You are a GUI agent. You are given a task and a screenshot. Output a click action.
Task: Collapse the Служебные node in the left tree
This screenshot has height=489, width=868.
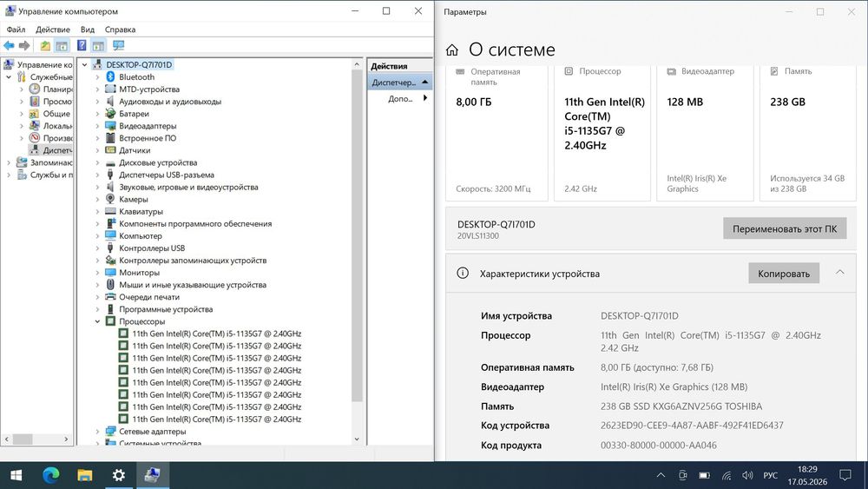coord(9,77)
